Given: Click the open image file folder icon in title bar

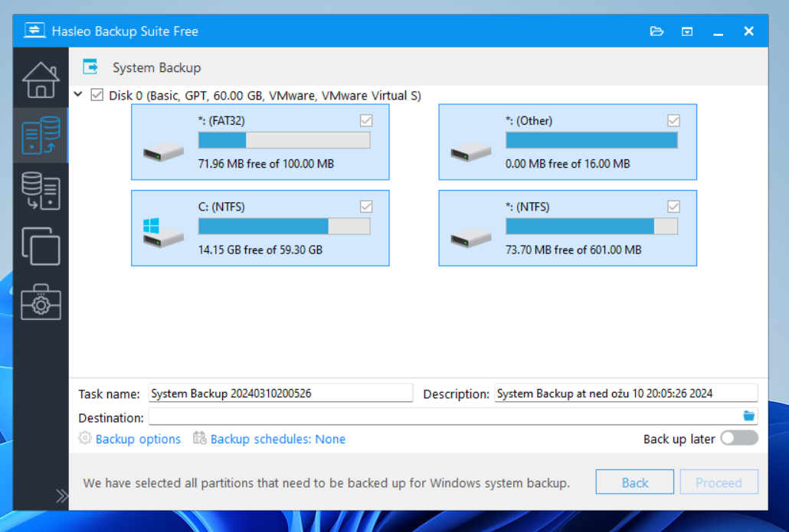Looking at the screenshot, I should pyautogui.click(x=656, y=31).
